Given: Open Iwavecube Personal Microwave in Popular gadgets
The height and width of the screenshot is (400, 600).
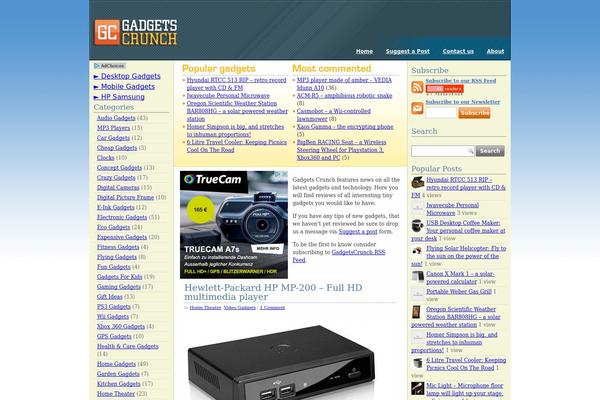Looking at the screenshot, I should tap(228, 96).
